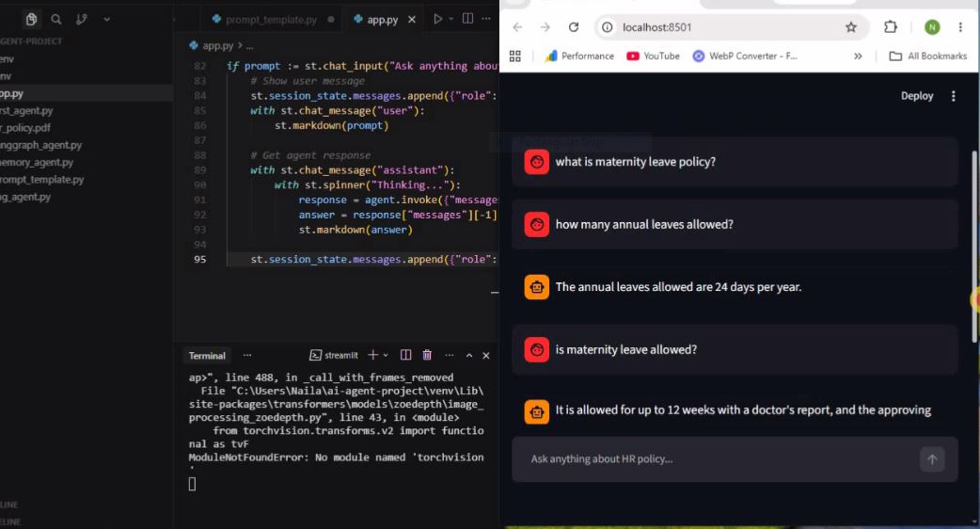980x529 pixels.
Task: Go forward in the Chrome browser
Action: (545, 27)
